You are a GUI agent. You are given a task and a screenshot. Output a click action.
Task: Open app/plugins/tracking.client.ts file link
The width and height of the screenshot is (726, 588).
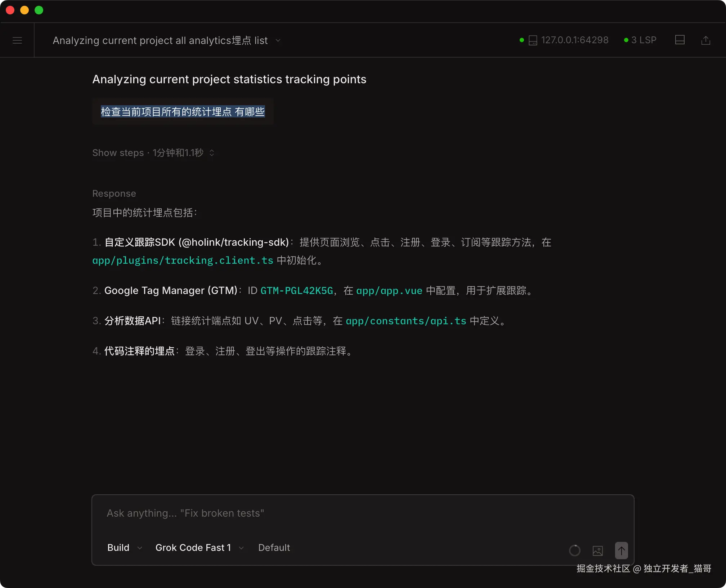click(x=183, y=260)
